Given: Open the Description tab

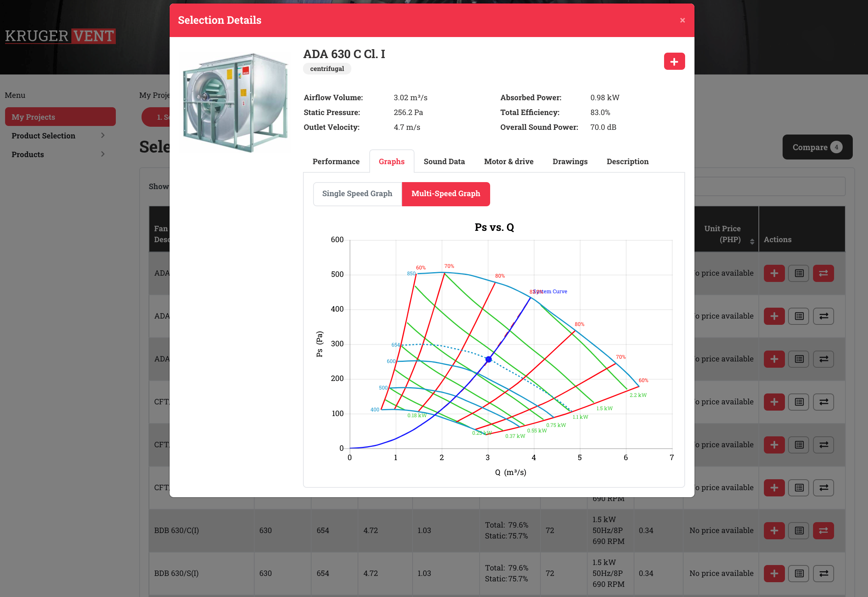Looking at the screenshot, I should click(627, 161).
